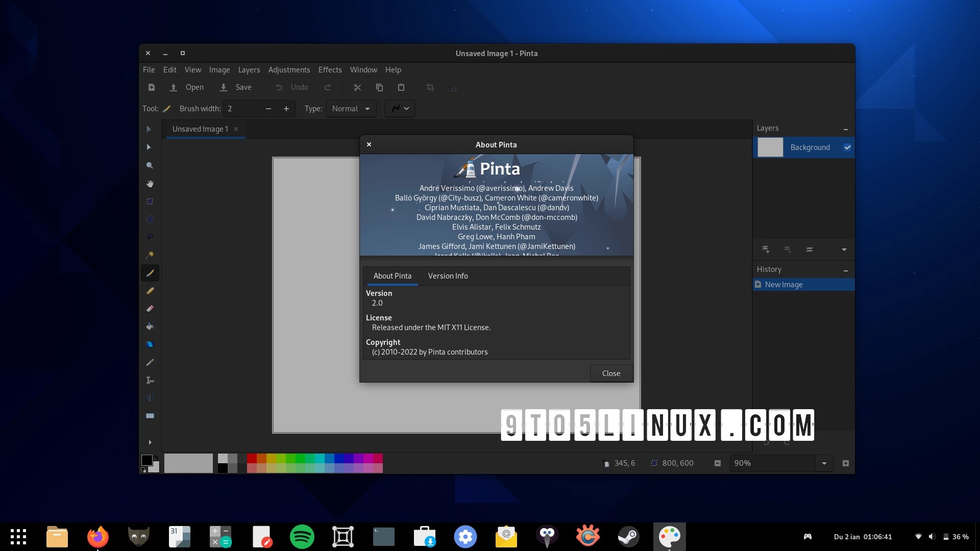Open the Pinta app in the dock
The height and width of the screenshot is (551, 980).
pos(670,536)
